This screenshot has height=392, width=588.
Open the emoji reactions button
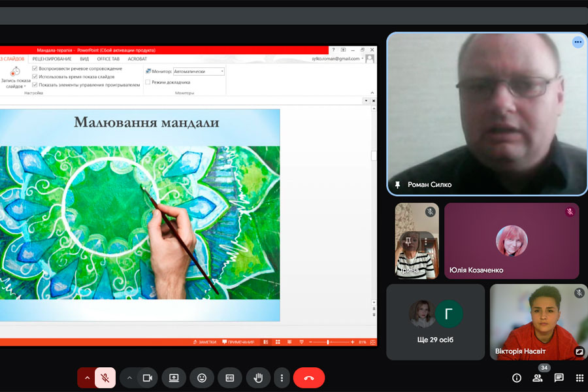tap(202, 378)
